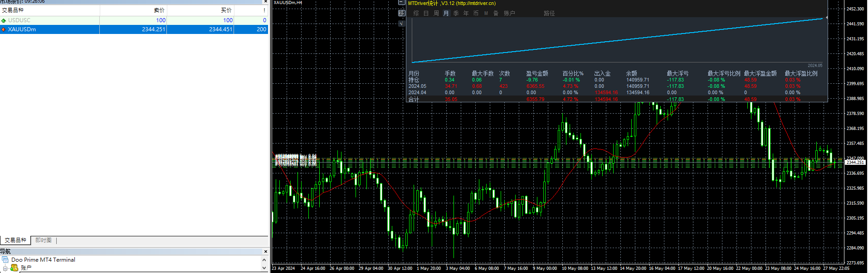Click the Doo Prime MT4 Terminal icon
Viewport: 868px width, 273px height.
tap(5, 259)
